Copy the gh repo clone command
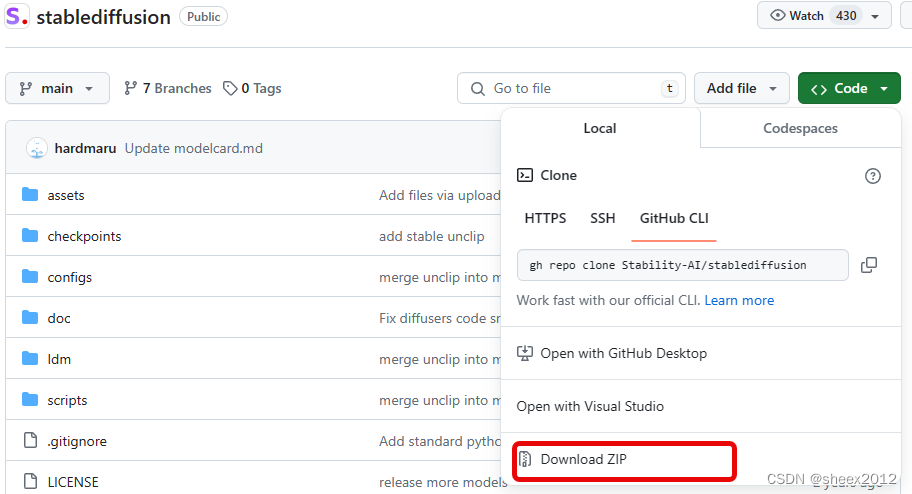Screen dimensions: 912x494 pos(869,265)
